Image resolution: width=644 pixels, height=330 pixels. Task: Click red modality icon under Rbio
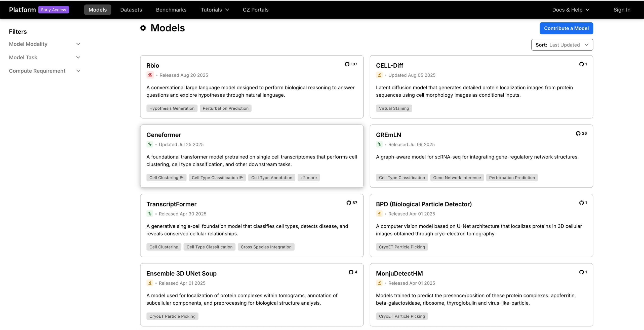[150, 75]
